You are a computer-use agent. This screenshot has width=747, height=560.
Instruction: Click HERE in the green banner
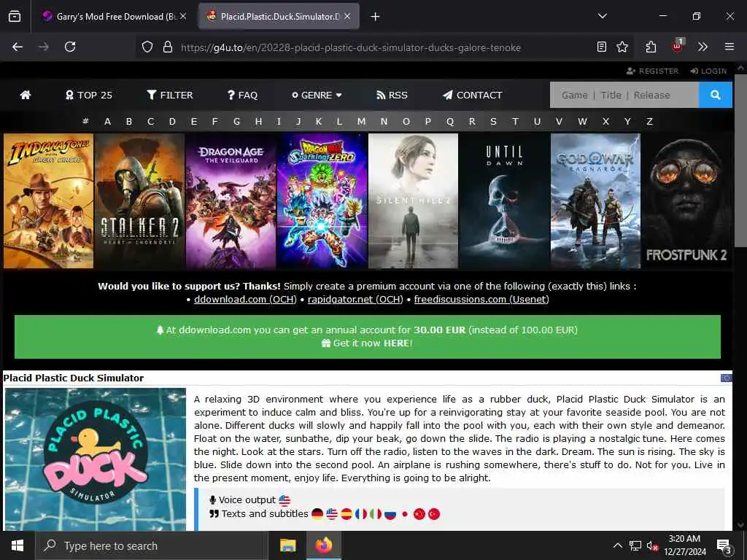click(396, 343)
